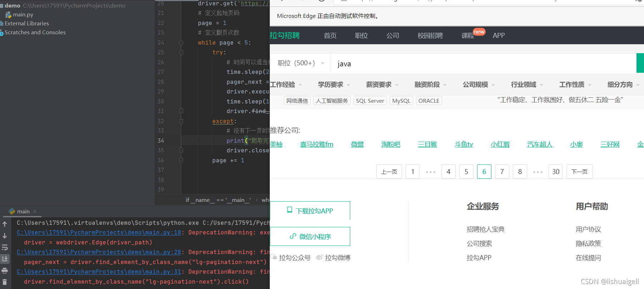Expand 公司规模 filter dropdown
Screen dimensions: 644x289
[x=479, y=85]
